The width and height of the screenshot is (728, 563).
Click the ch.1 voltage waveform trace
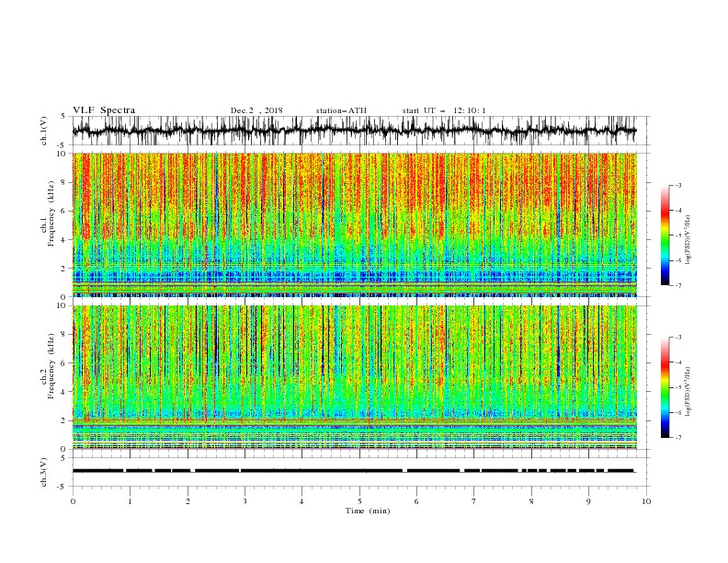click(x=354, y=131)
